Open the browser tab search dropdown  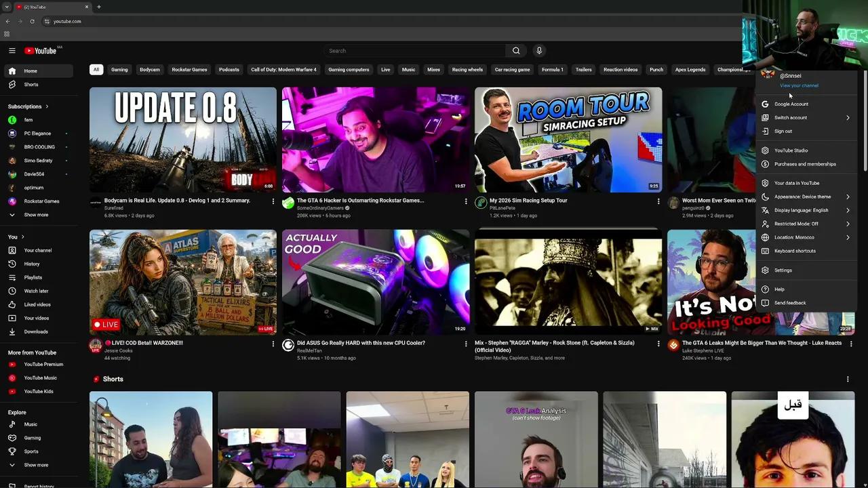point(7,7)
